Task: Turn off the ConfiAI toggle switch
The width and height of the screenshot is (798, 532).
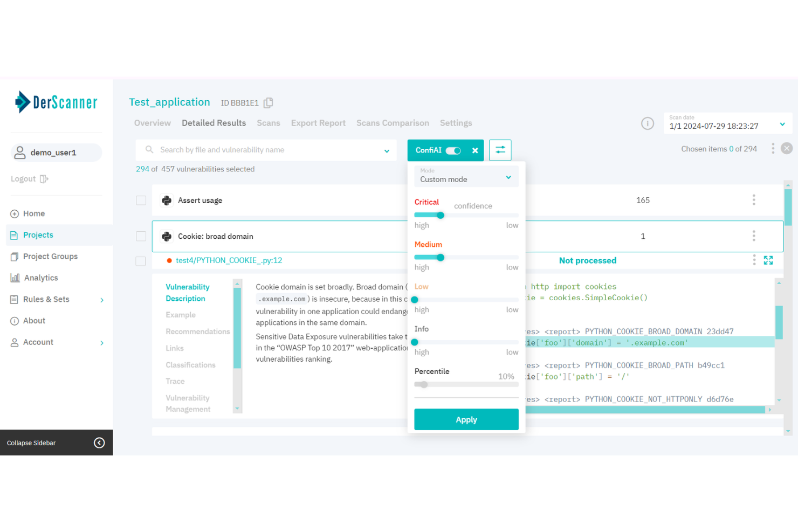Action: click(453, 150)
